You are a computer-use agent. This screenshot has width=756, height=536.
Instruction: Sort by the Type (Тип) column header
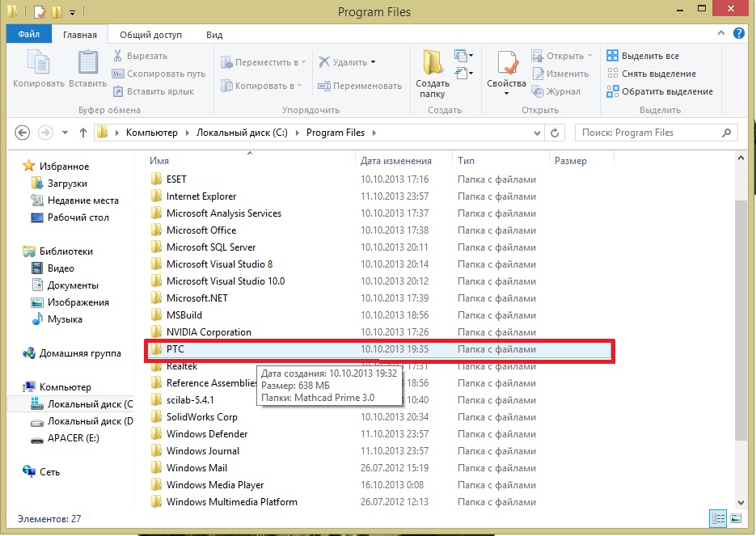(501, 161)
